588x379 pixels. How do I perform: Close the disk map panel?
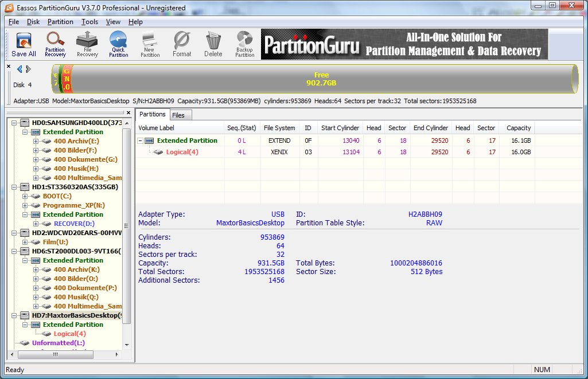[8, 67]
